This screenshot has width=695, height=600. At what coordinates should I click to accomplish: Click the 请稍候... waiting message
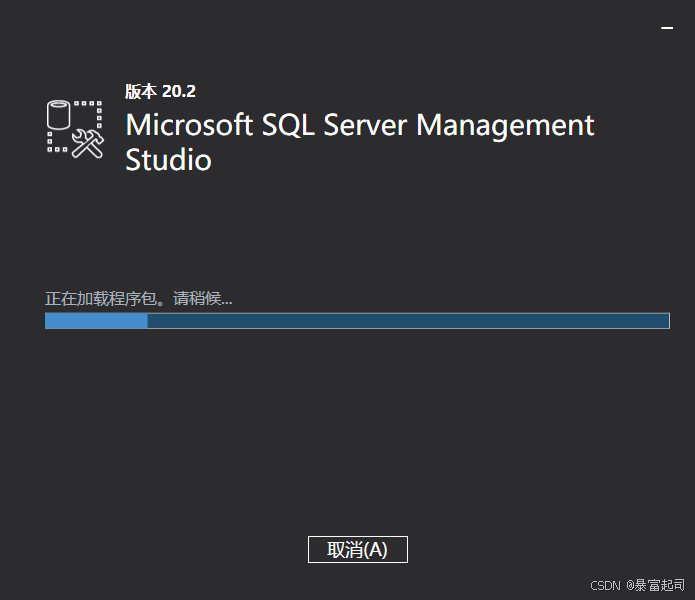(203, 298)
